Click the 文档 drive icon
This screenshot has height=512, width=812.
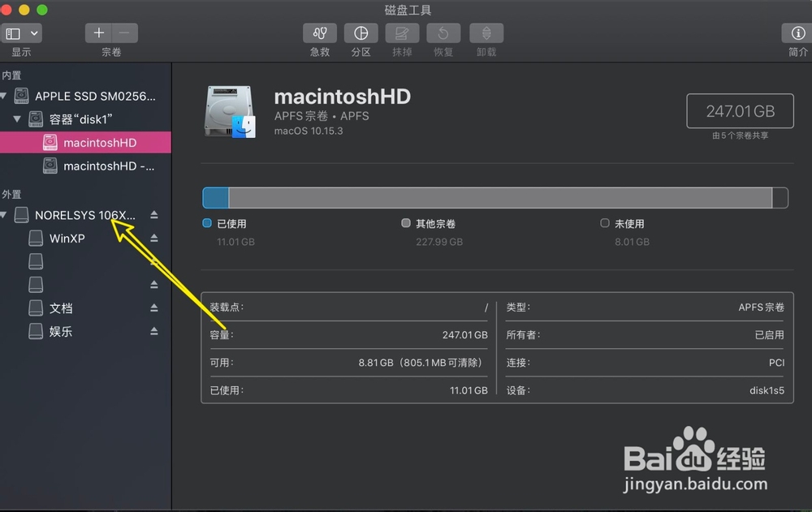coord(36,308)
